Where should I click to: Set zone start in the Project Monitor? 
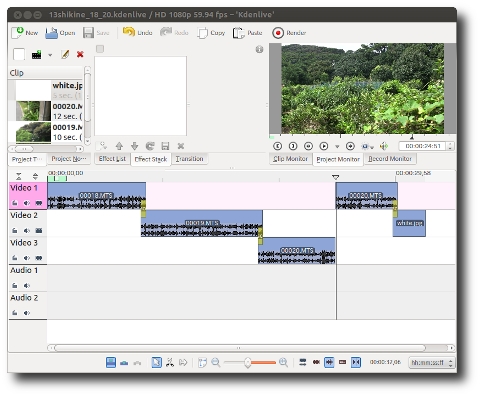277,146
